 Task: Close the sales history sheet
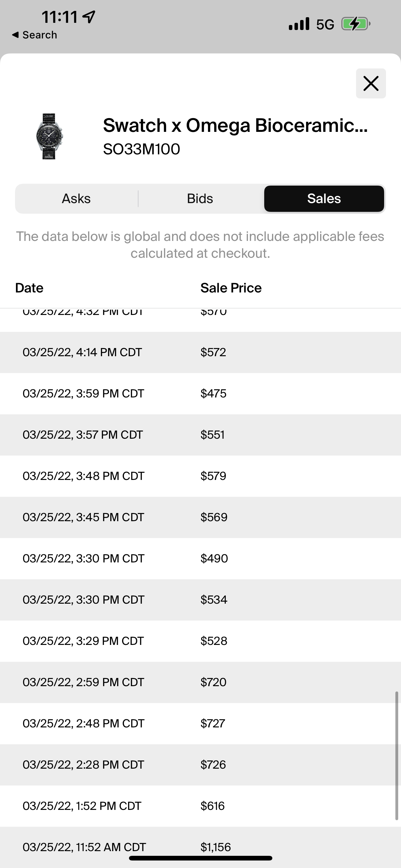(371, 83)
